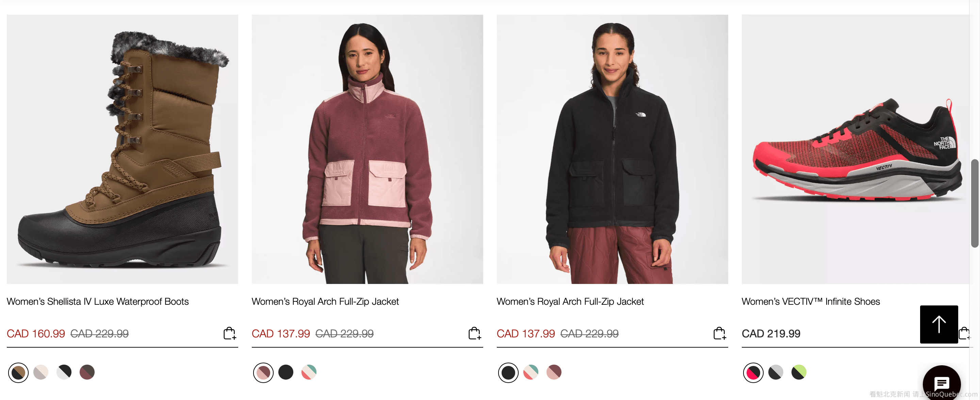Add Shellista IV Luxe Boots to cart
This screenshot has width=980, height=400.
(230, 333)
